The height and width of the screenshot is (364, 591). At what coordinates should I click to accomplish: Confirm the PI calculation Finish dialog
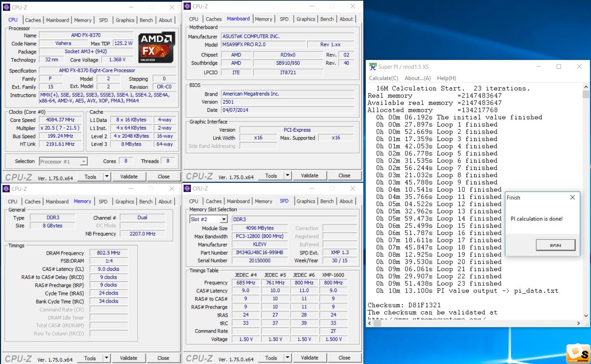[x=556, y=245]
